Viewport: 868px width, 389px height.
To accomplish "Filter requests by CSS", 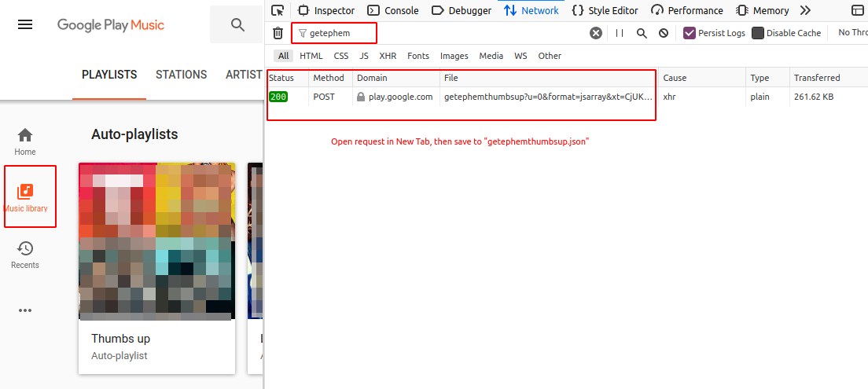I will pos(341,56).
